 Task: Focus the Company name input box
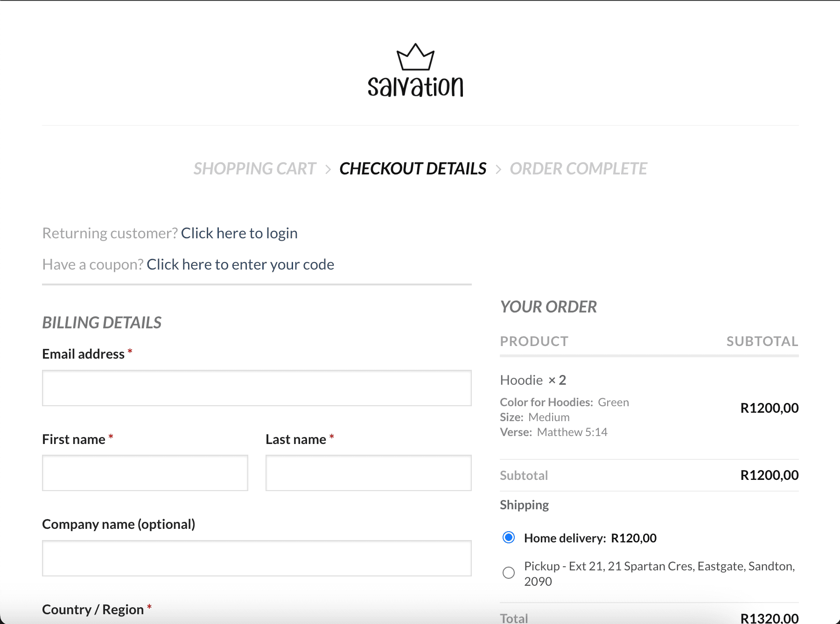257,558
